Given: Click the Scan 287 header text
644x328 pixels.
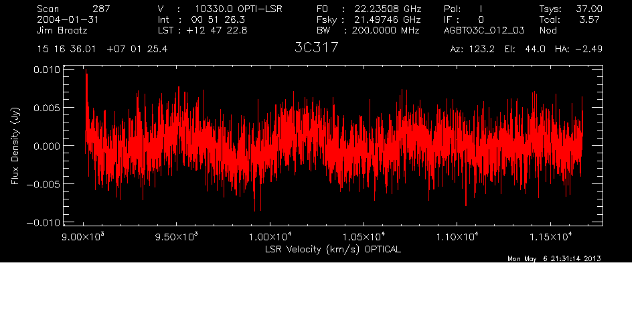Looking at the screenshot, I should coord(74,9).
